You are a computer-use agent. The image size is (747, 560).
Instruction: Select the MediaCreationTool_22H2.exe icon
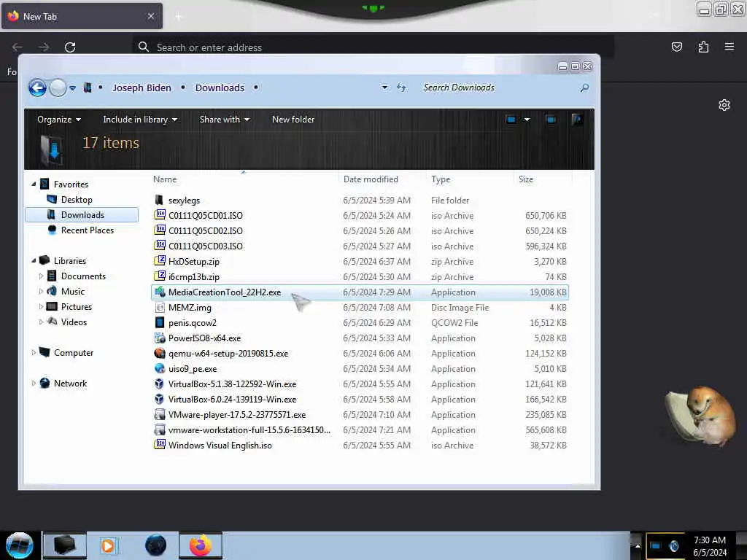pyautogui.click(x=160, y=292)
